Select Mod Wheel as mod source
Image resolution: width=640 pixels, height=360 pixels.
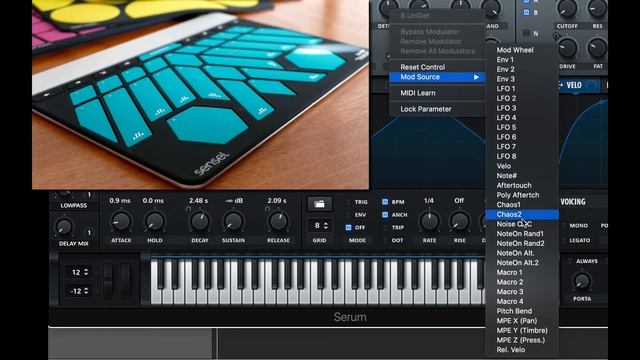[522, 50]
